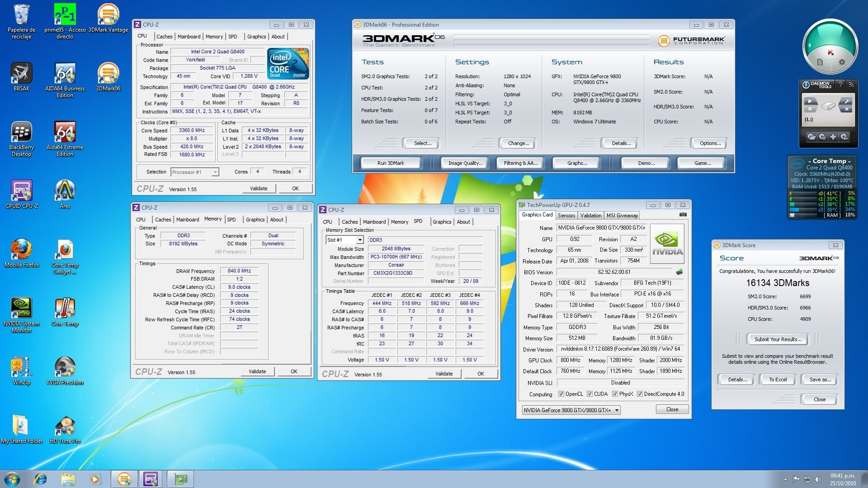The image size is (868, 488).
Task: Click the GPU-Z BIOS save chip icon
Action: pyautogui.click(x=679, y=272)
